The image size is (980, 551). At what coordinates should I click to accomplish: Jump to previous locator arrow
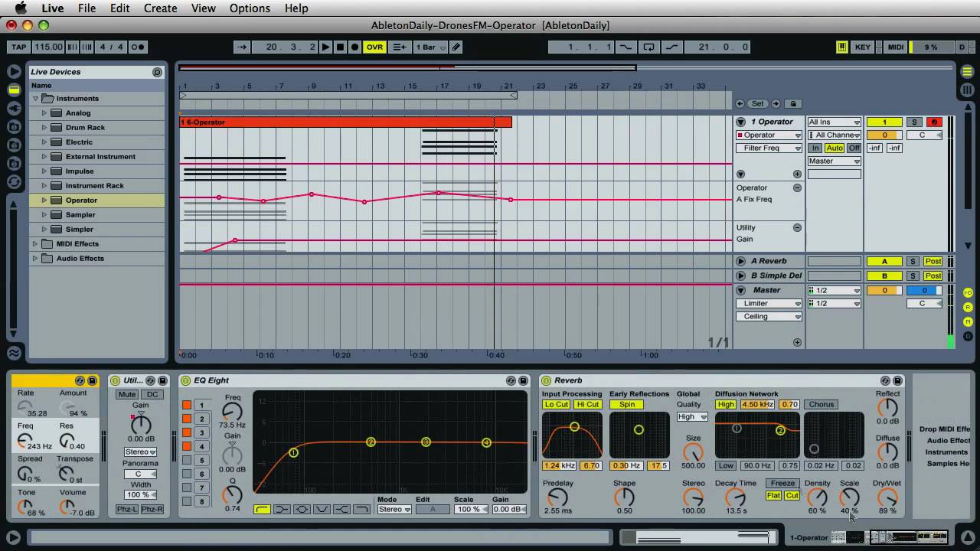pos(740,103)
